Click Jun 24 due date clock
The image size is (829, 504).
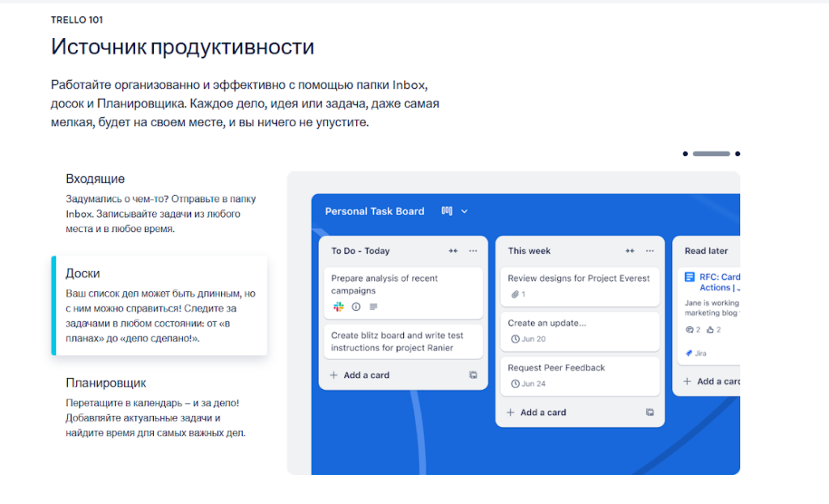click(515, 383)
